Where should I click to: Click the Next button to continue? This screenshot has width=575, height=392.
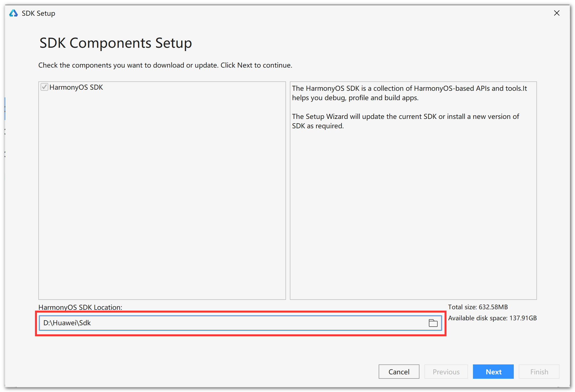(x=493, y=372)
